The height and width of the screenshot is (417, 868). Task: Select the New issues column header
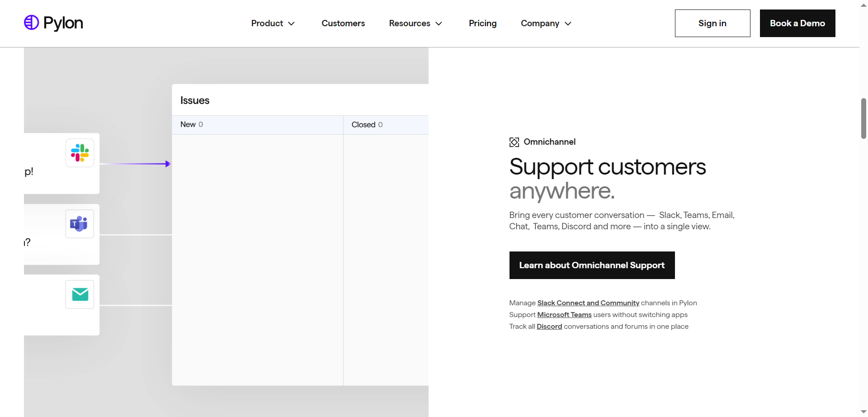258,125
